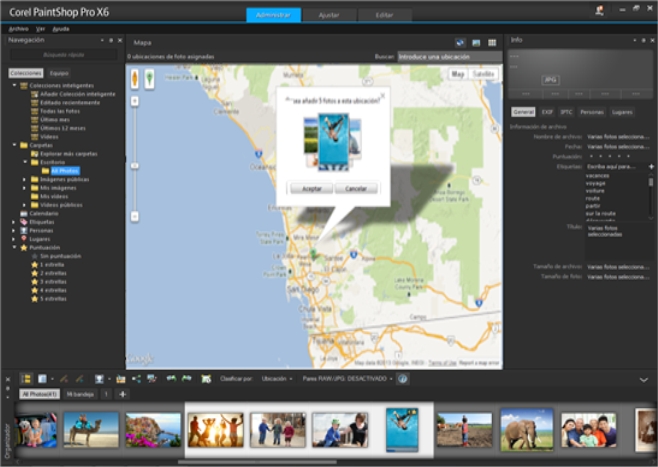Click the green location pin icon on map

coord(148,78)
